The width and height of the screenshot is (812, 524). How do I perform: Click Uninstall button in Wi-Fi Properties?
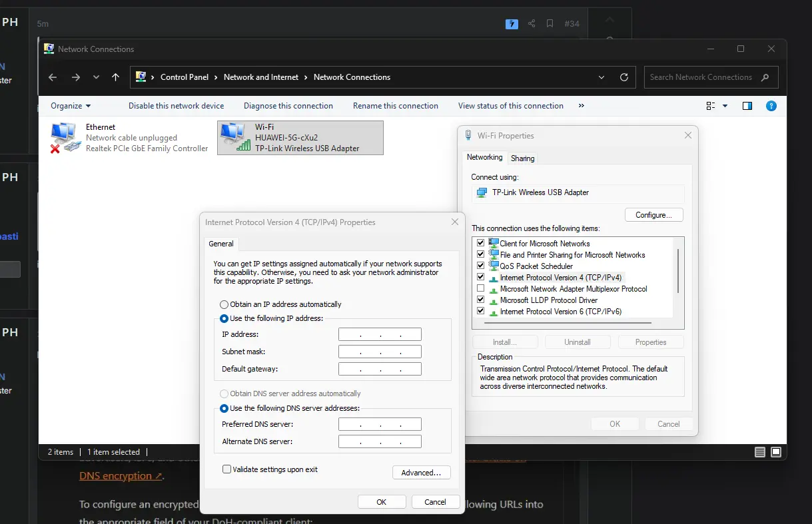[578, 342]
